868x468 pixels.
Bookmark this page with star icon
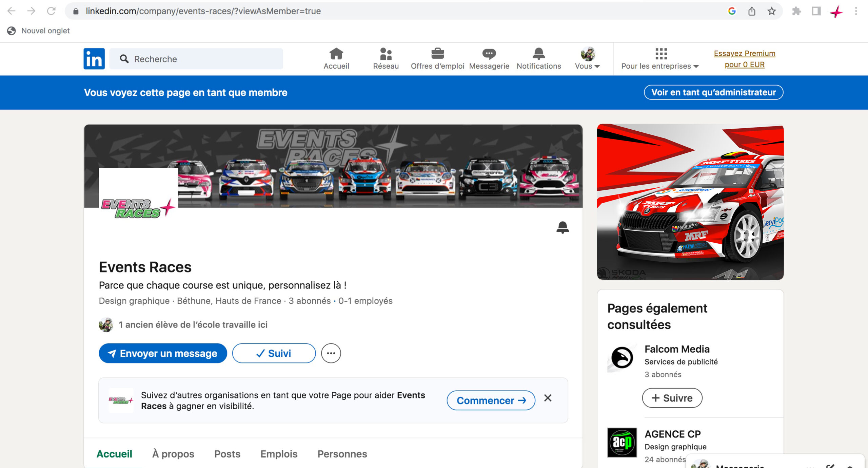[x=771, y=11]
